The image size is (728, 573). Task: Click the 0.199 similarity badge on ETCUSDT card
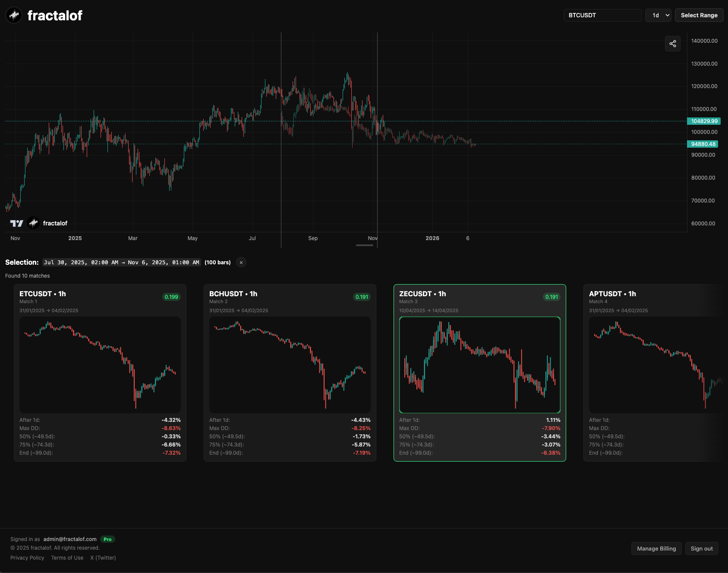coord(171,297)
